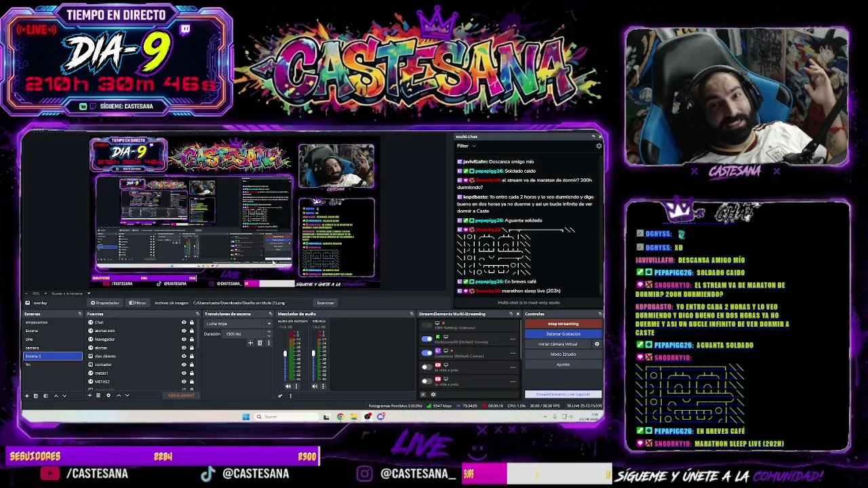Toggle visibility of contador source
Screen dimensions: 868x488
tap(184, 365)
